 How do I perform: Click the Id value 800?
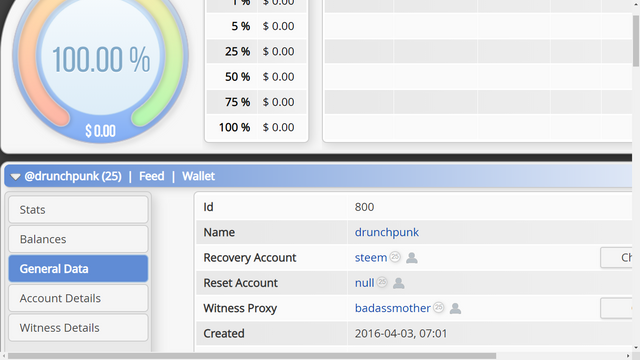click(364, 207)
